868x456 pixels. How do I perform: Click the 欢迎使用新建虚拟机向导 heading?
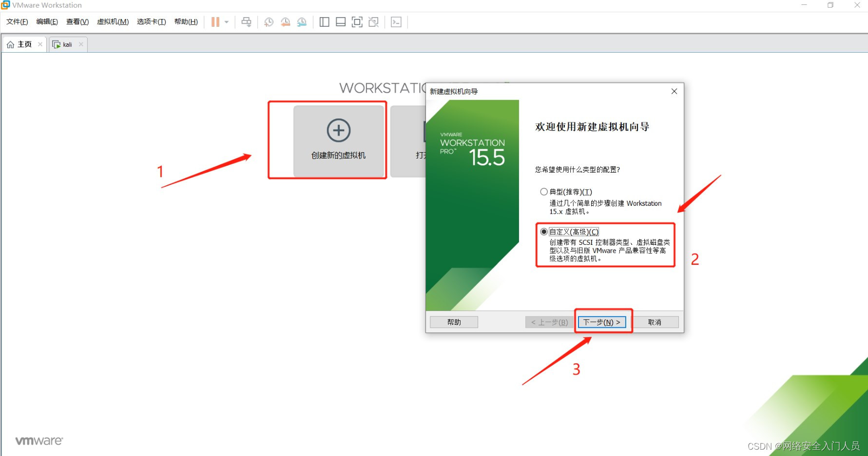click(592, 127)
